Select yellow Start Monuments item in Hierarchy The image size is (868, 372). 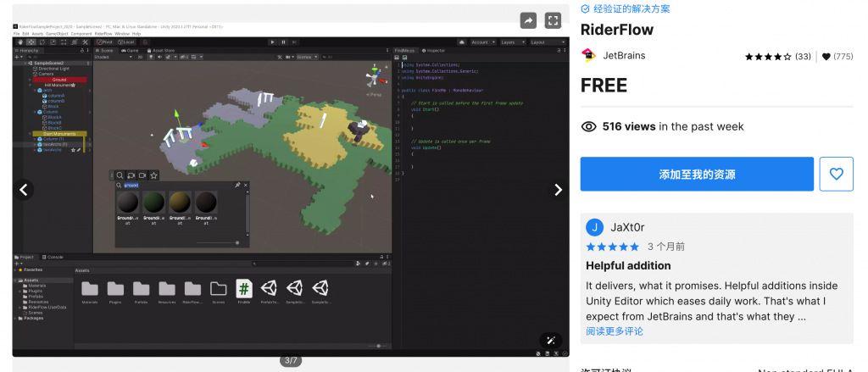[59, 133]
